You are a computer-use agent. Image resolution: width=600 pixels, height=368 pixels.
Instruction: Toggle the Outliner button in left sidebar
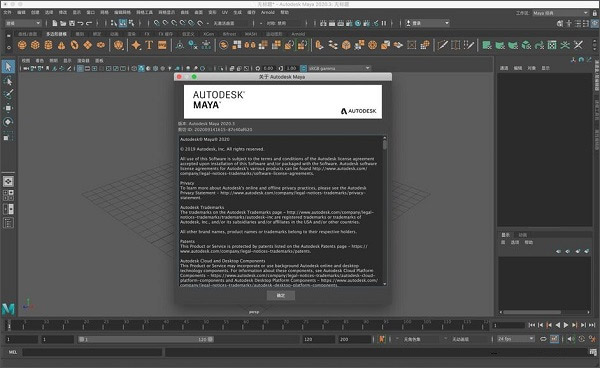(8, 223)
